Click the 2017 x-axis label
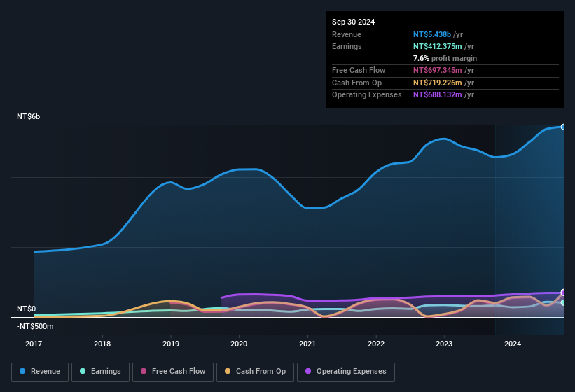The height and width of the screenshot is (392, 575). [34, 344]
